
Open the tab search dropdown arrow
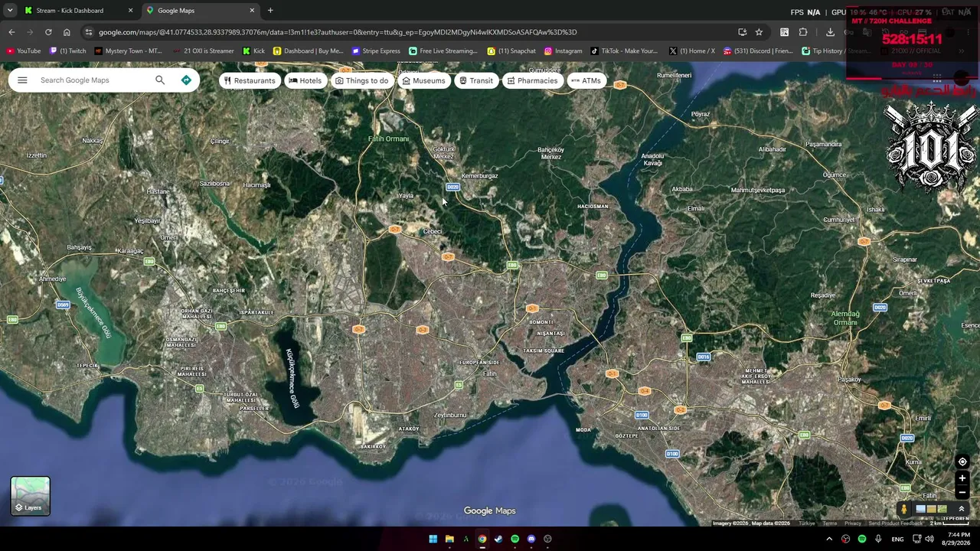coord(10,11)
